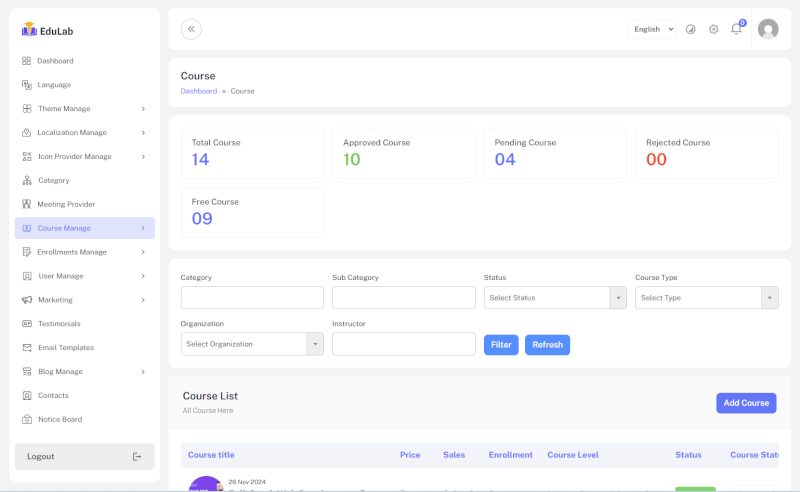800x492 pixels.
Task: Expand the Theme Manage submenu chevron
Action: (143, 109)
